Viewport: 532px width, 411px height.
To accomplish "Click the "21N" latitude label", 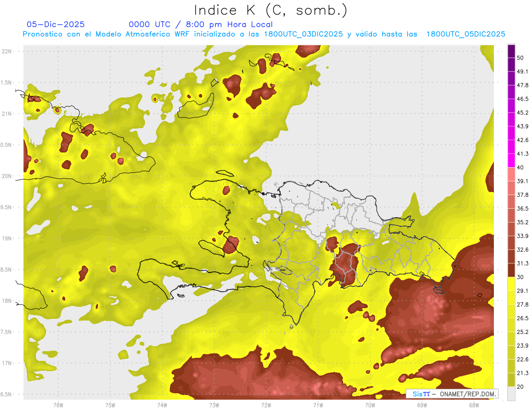I will point(7,114).
